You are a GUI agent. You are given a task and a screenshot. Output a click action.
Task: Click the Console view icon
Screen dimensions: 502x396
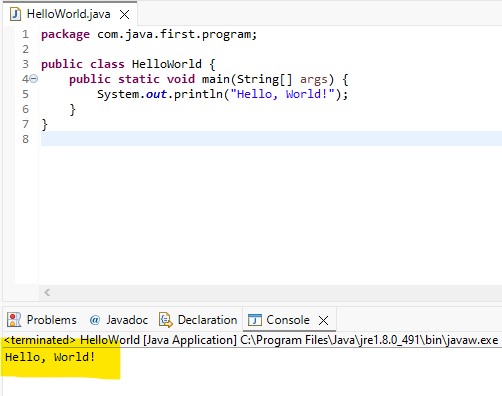click(x=255, y=320)
